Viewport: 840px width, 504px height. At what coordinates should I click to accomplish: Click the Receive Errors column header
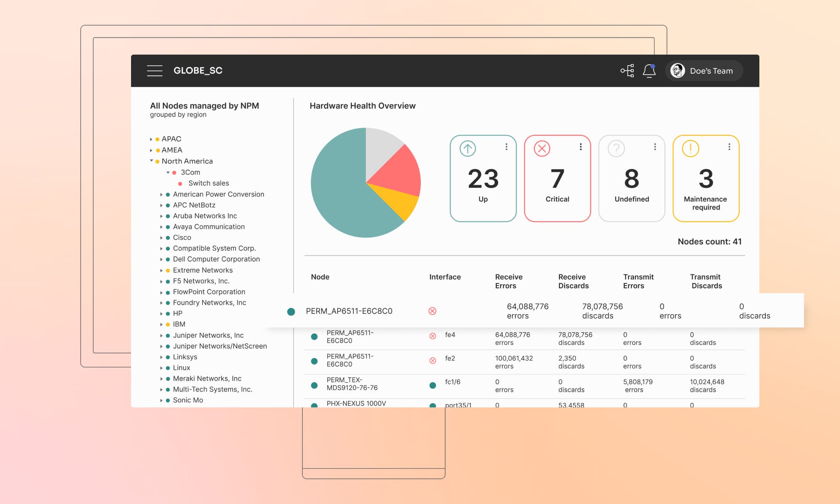(x=508, y=281)
